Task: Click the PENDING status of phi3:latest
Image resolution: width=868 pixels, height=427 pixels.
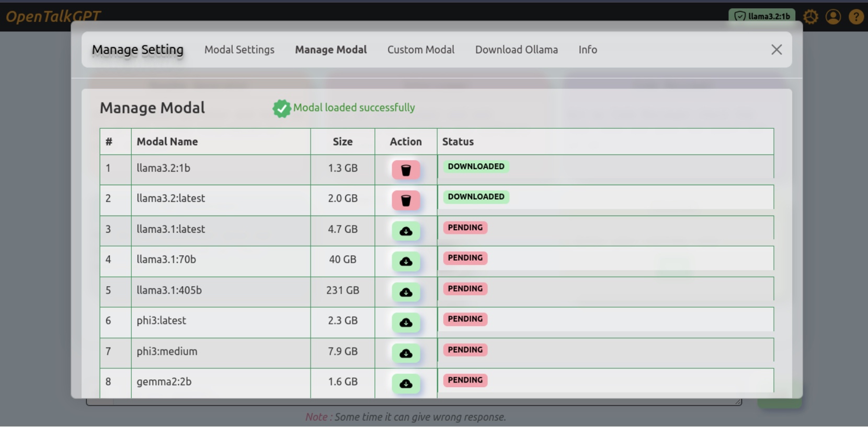Action: pos(465,319)
